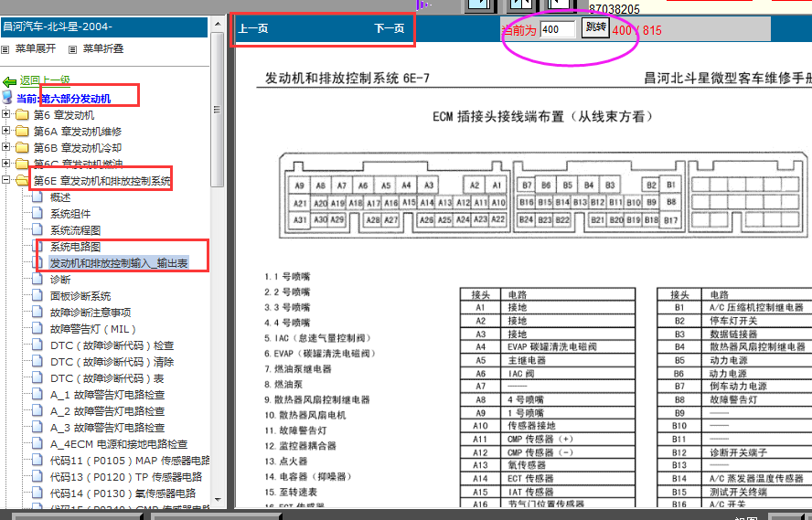Click the folder icon of 第6B 章发动机冷却
This screenshot has width=812, height=520.
coord(22,147)
